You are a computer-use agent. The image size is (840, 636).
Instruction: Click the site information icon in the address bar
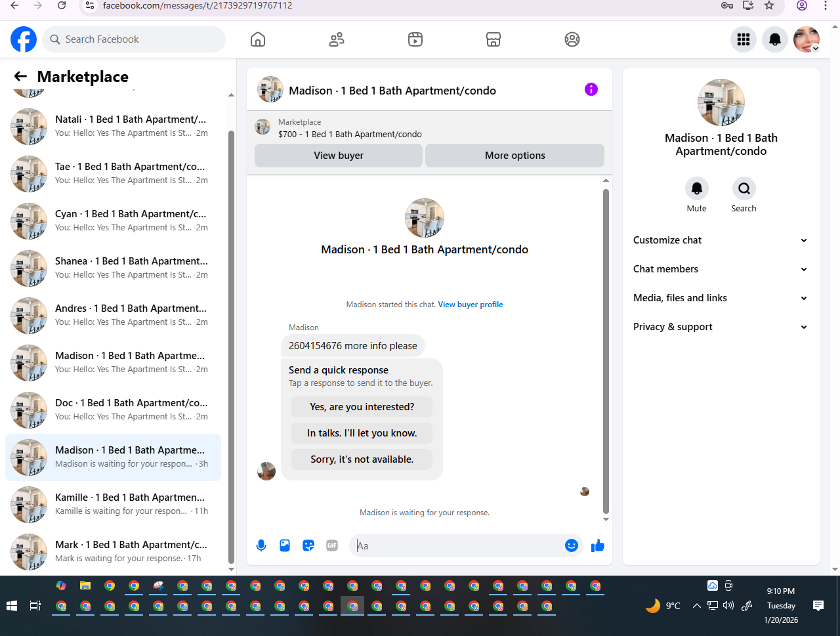pyautogui.click(x=91, y=5)
